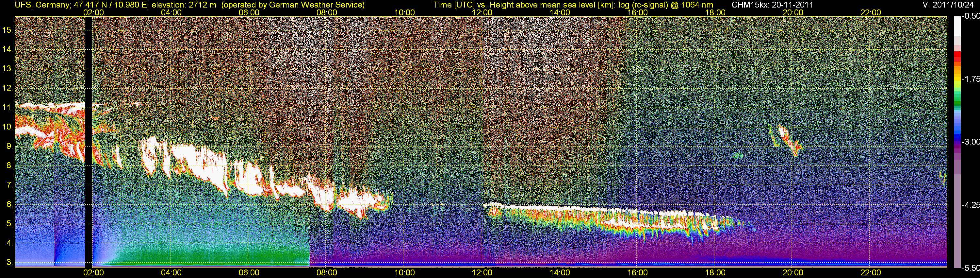The height and width of the screenshot is (278, 980).
Task: Click '06:00' on the top time axis
Action: point(249,12)
